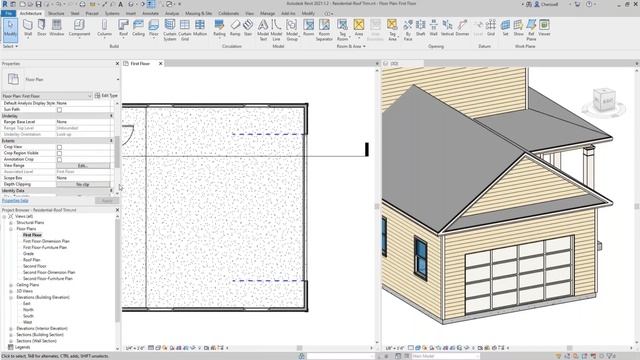Pick the Window tool
The image size is (640, 360).
57,28
